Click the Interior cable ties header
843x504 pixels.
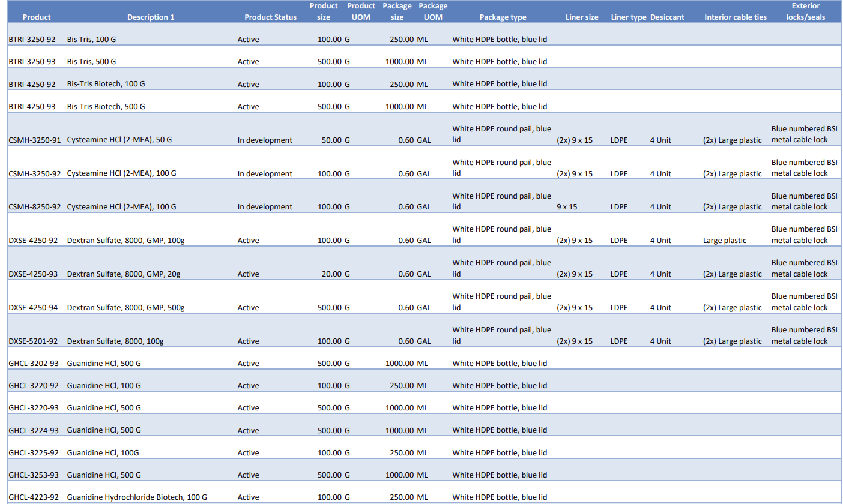coord(736,17)
